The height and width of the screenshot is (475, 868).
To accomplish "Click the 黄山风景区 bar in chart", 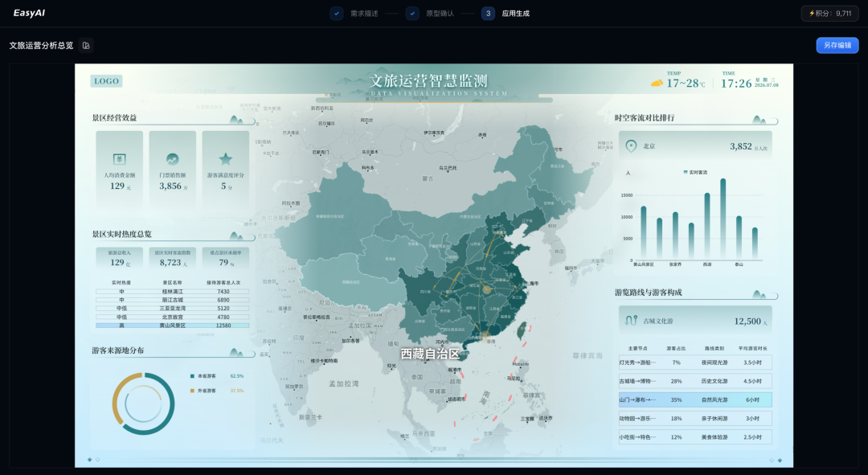I will click(x=643, y=233).
